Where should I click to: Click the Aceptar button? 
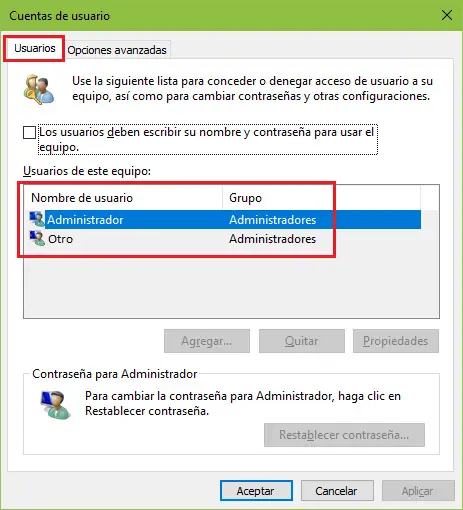[x=256, y=491]
